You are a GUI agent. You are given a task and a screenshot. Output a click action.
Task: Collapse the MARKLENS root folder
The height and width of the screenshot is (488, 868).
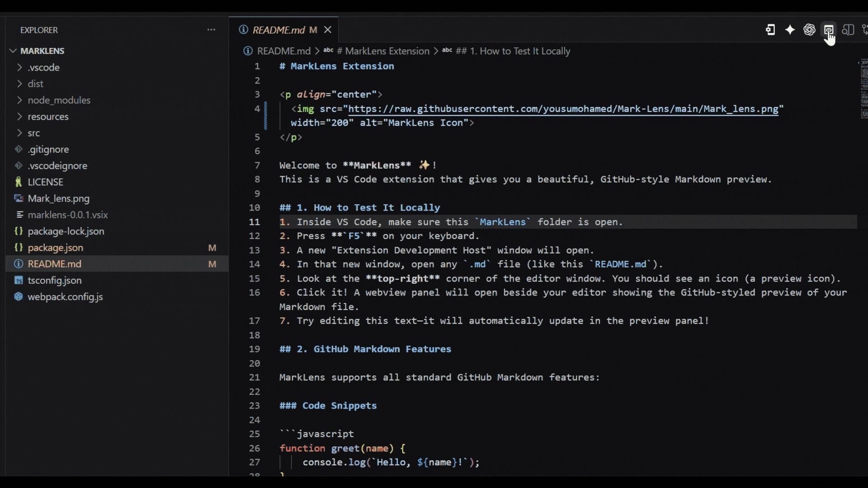tap(42, 51)
